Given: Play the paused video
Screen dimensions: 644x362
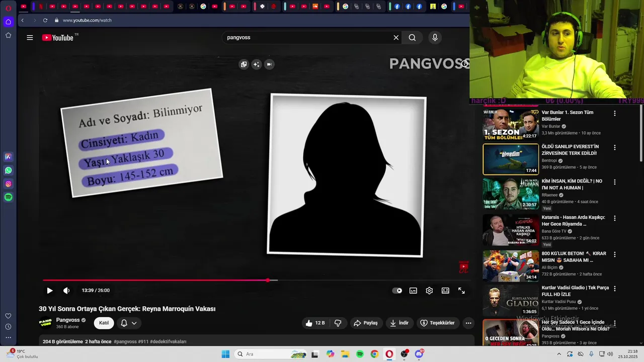Looking at the screenshot, I should point(49,291).
